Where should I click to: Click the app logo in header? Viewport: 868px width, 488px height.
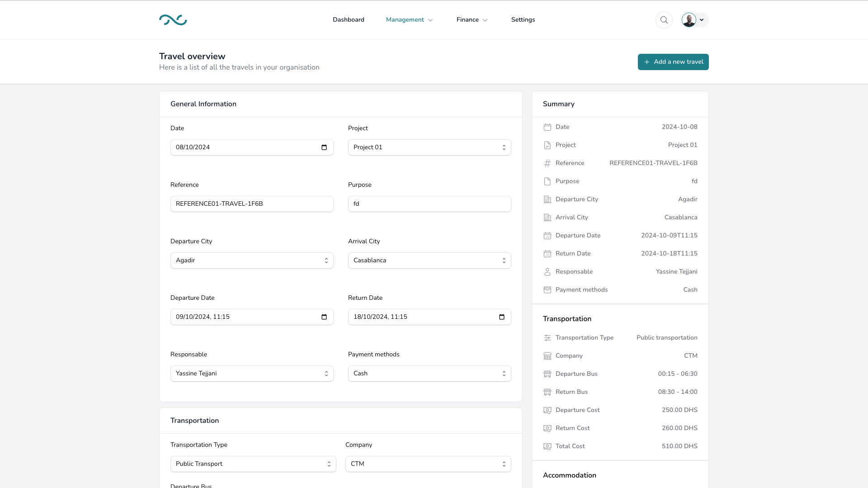point(173,20)
